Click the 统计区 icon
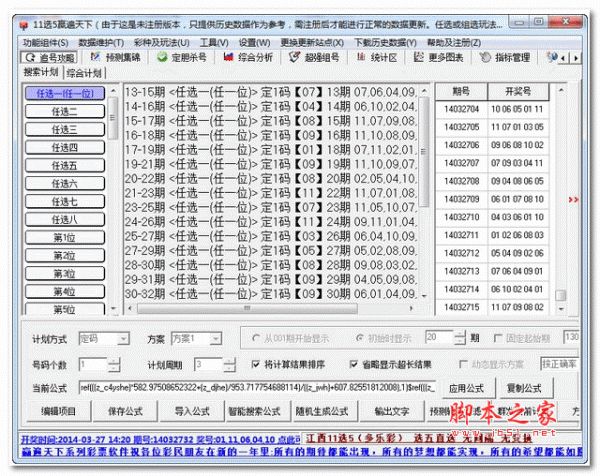This screenshot has height=476, width=600. click(x=361, y=57)
